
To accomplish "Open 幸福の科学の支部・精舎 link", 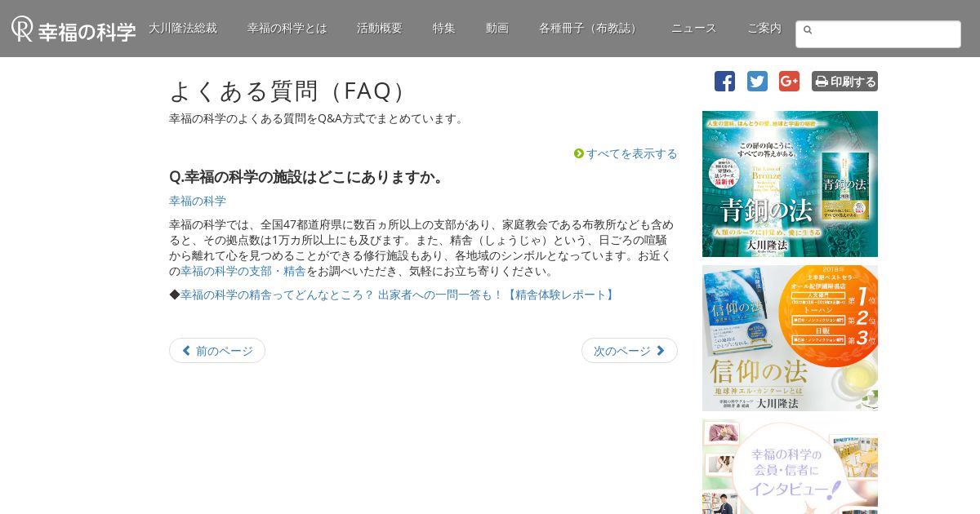I will (x=243, y=271).
